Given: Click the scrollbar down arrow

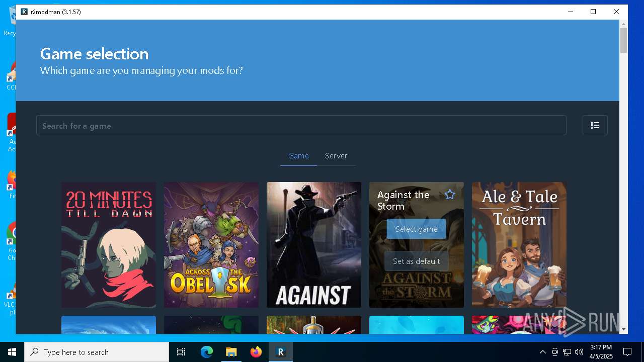Looking at the screenshot, I should point(624,329).
